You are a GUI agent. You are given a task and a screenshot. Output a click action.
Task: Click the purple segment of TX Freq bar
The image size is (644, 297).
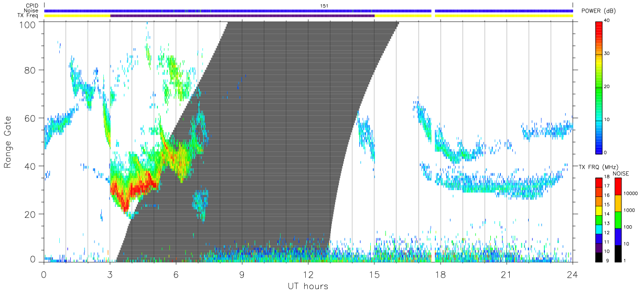click(x=242, y=16)
